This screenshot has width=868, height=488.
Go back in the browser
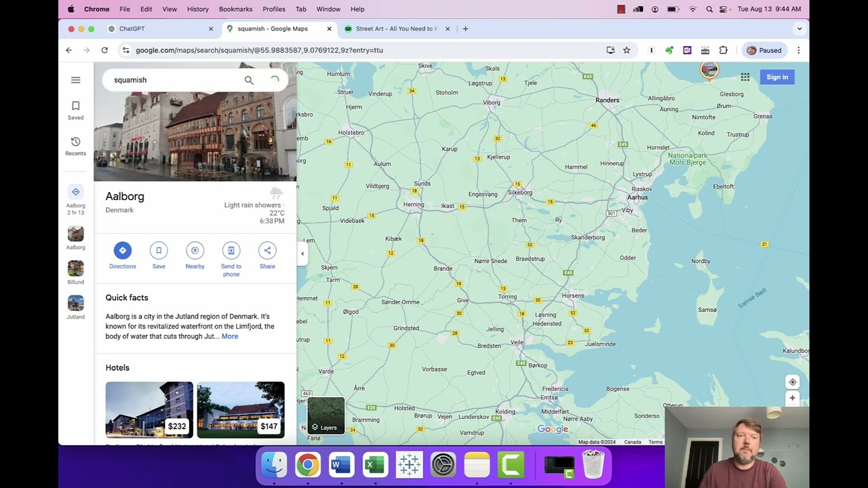tap(68, 50)
